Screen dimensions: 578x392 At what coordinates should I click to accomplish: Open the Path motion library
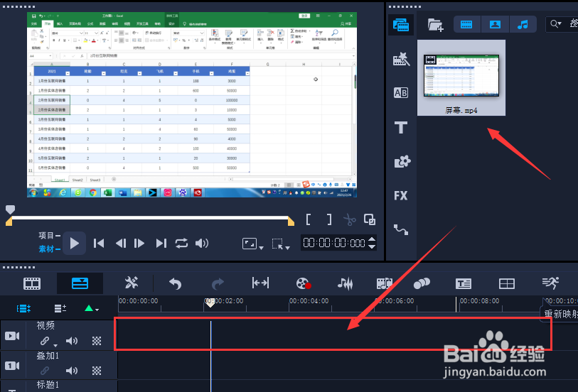401,229
